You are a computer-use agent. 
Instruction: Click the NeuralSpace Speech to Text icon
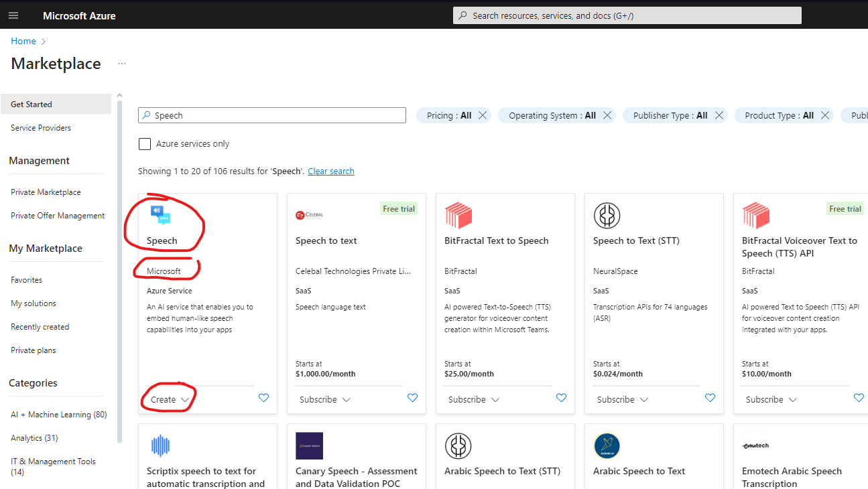pyautogui.click(x=607, y=216)
